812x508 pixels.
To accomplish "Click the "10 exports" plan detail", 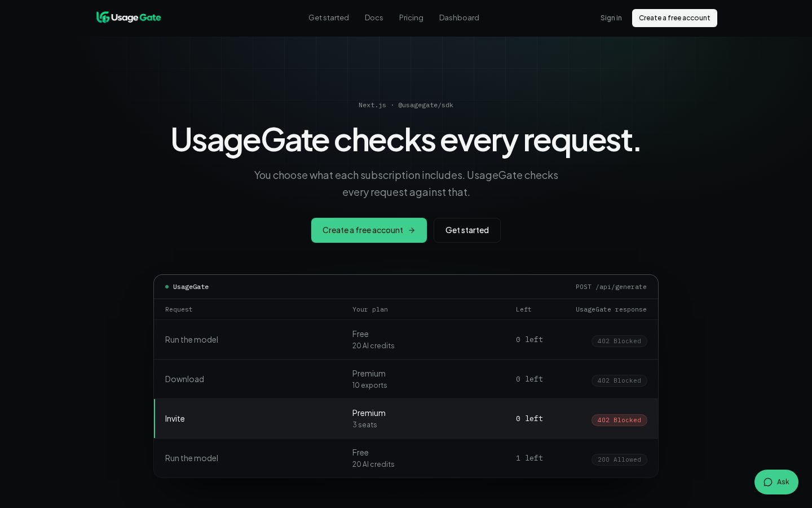I will 370,385.
